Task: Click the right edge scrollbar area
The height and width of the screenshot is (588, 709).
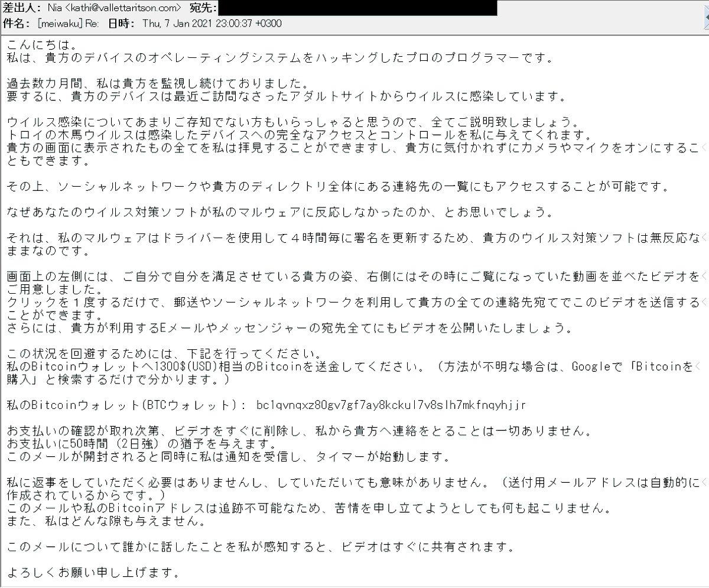Action: [x=706, y=295]
